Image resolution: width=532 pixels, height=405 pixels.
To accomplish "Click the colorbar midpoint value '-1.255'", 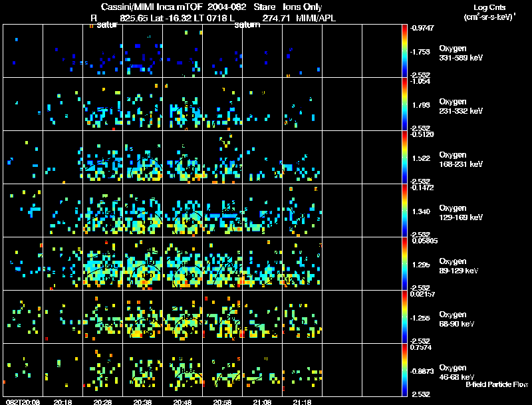I will tap(420, 318).
